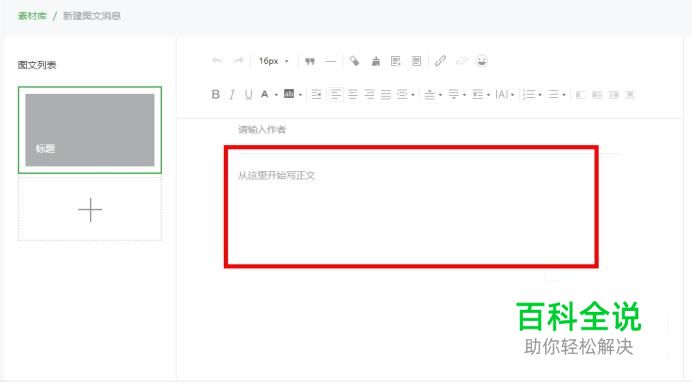Screen dimensions: 692x391
Task: Click the letter spacing |A| icon
Action: tap(501, 94)
